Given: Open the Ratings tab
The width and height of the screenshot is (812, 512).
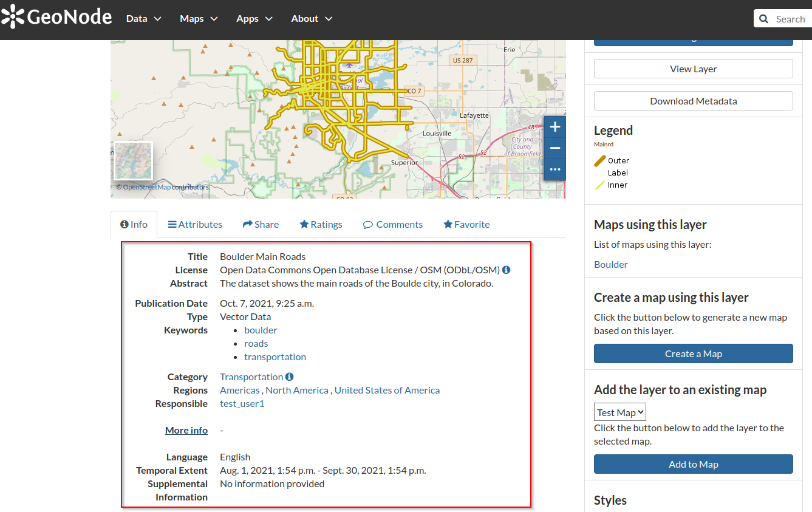Looking at the screenshot, I should click(x=321, y=224).
